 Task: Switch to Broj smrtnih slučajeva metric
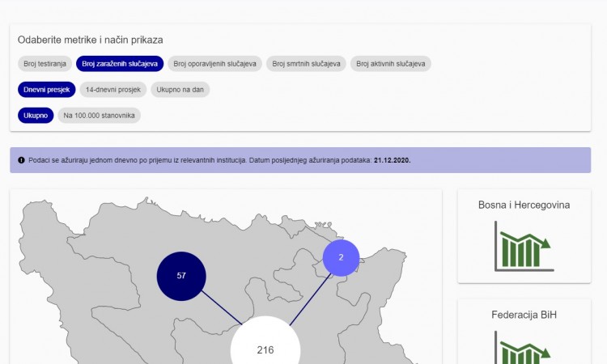(306, 64)
